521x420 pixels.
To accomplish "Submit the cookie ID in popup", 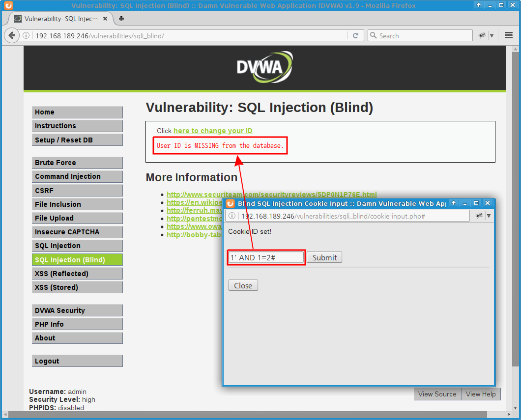I will [324, 257].
